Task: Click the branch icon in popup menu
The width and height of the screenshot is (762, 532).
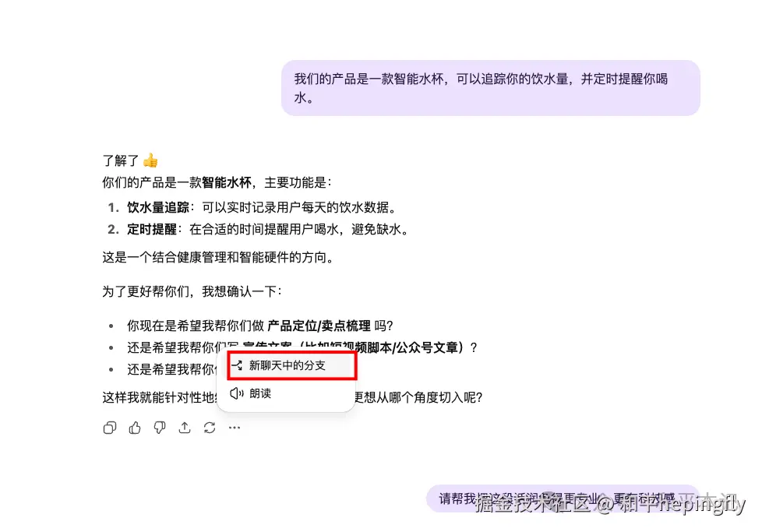Action: [237, 365]
